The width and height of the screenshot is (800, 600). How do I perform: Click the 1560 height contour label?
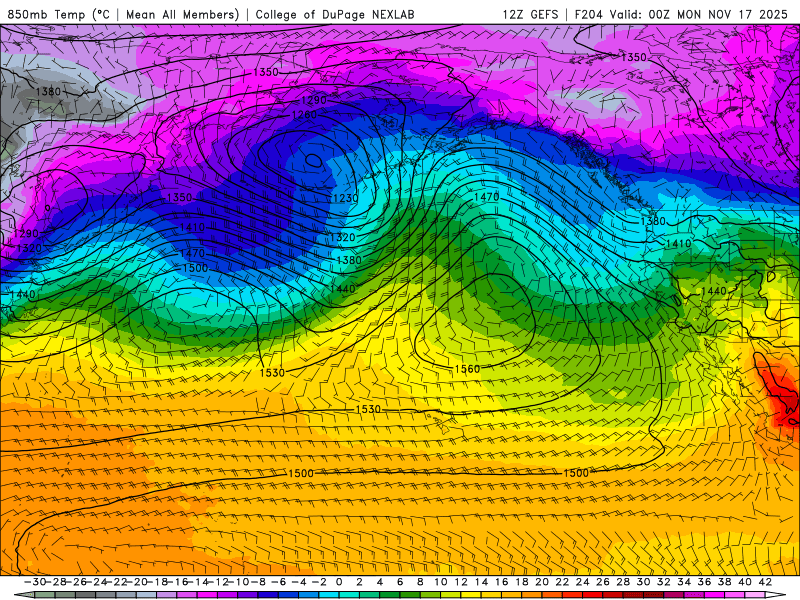467,368
